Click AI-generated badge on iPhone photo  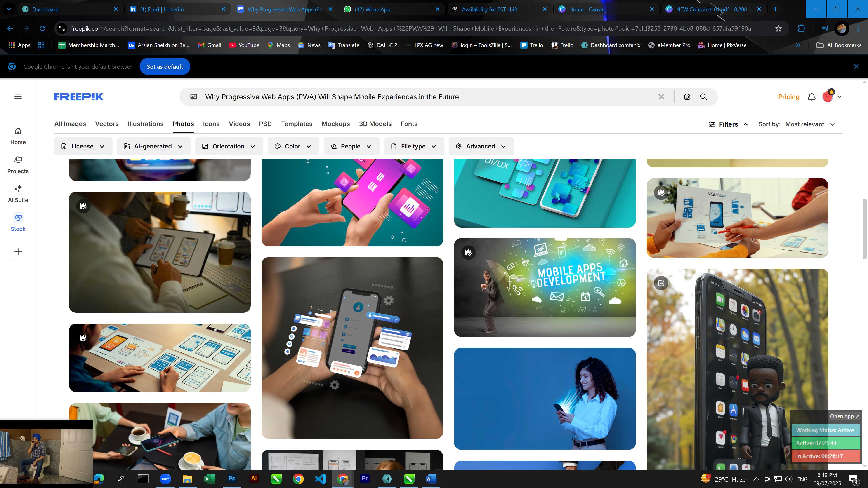661,283
